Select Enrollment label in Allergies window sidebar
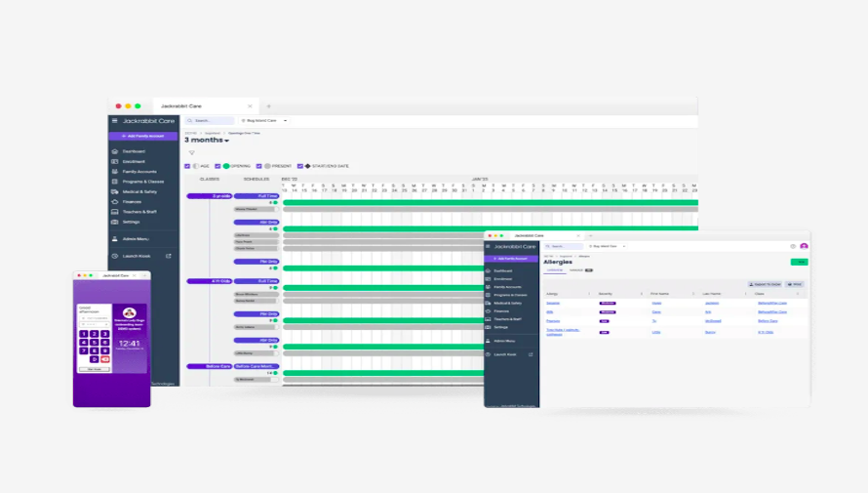868x493 pixels. click(502, 279)
